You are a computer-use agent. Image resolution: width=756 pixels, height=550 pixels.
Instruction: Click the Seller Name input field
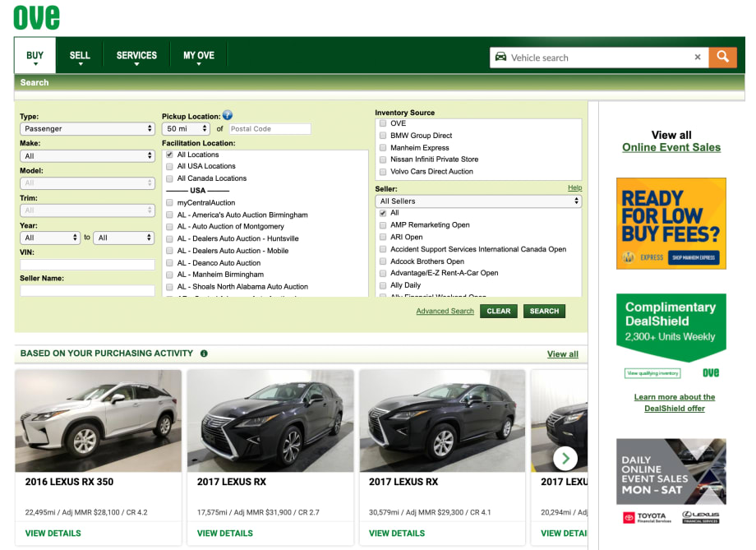(x=87, y=290)
